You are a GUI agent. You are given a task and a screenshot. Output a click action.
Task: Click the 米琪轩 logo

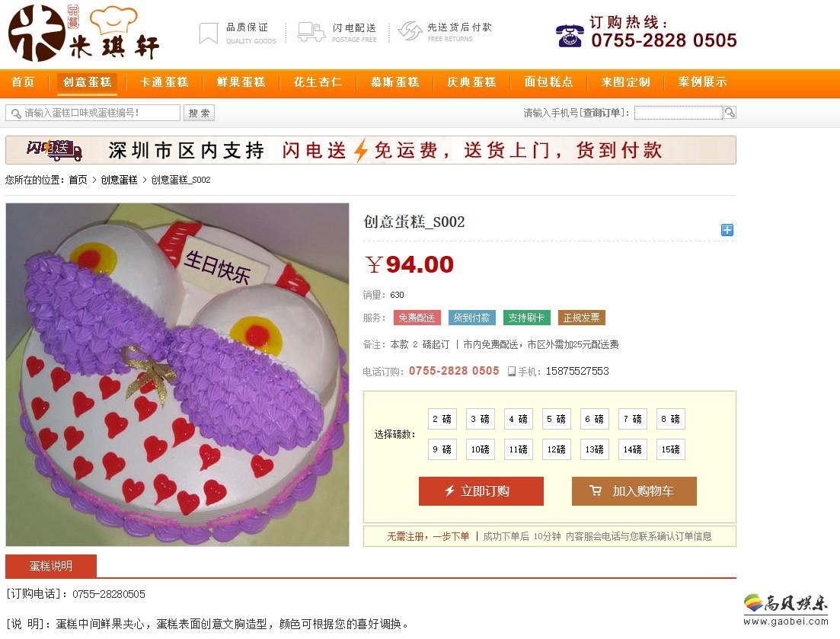point(84,33)
